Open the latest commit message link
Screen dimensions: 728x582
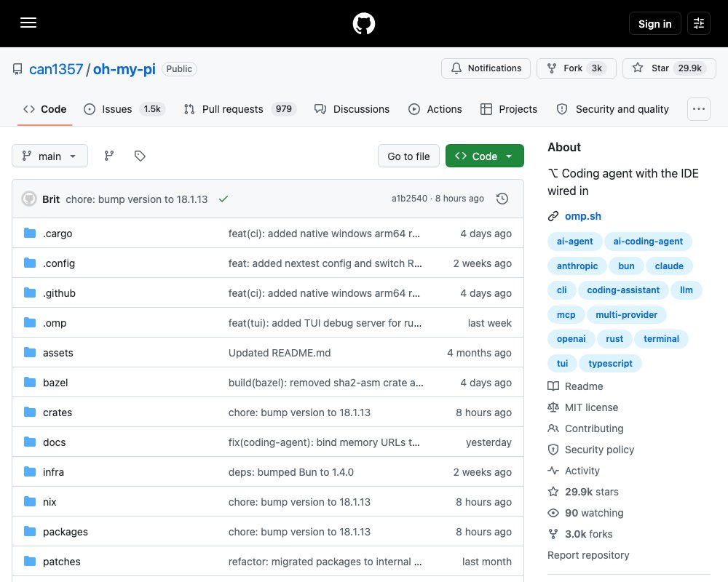point(137,199)
